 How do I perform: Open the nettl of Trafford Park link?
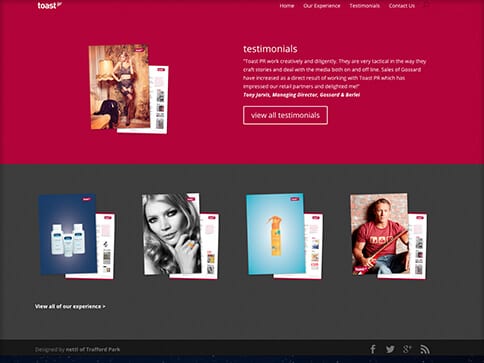pyautogui.click(x=93, y=349)
